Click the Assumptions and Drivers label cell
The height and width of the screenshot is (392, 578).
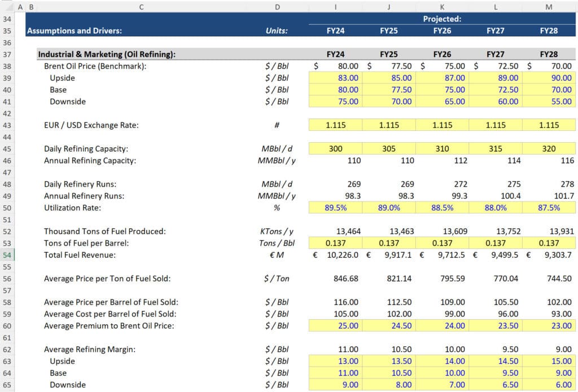pos(73,30)
